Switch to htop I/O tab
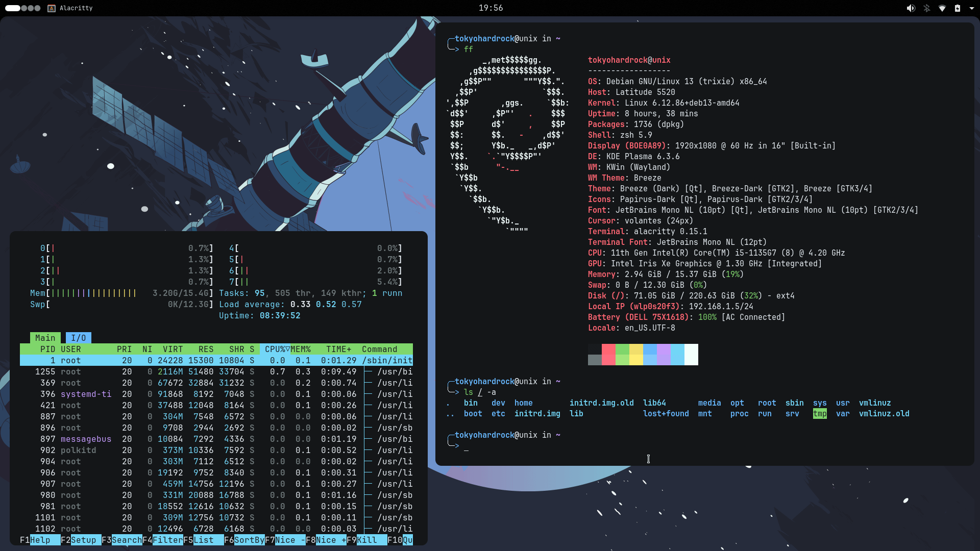980x551 pixels. pyautogui.click(x=78, y=338)
